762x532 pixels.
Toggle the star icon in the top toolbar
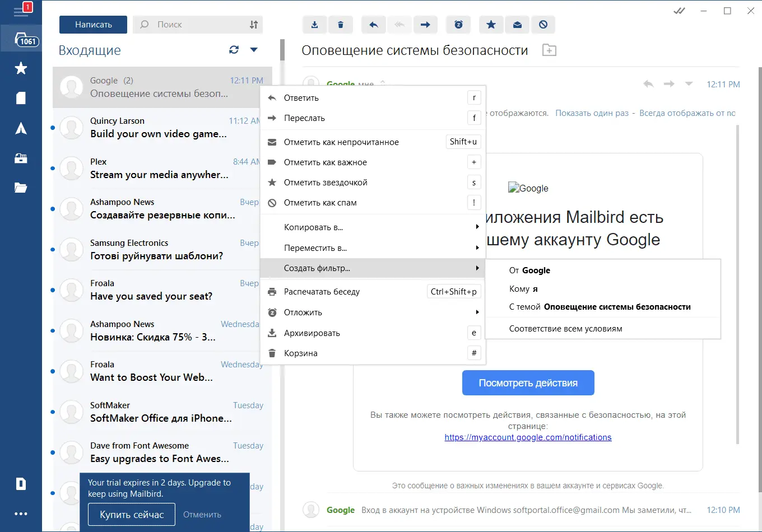[x=491, y=25]
